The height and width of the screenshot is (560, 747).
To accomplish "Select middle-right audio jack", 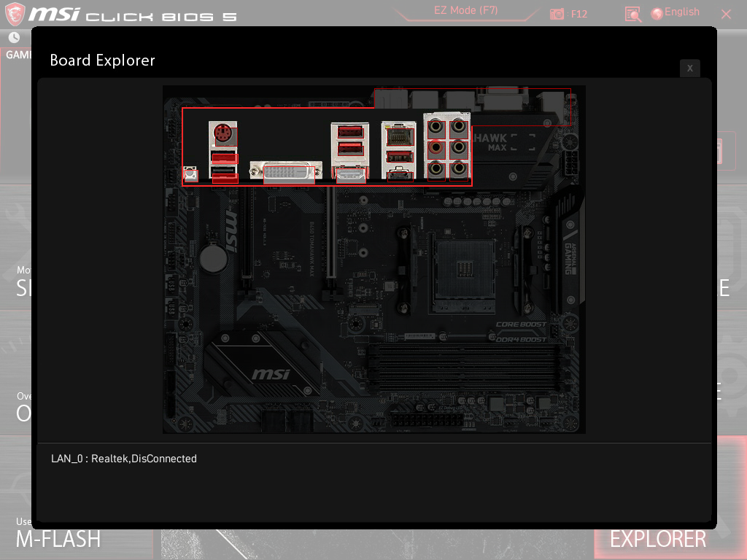I will (459, 149).
